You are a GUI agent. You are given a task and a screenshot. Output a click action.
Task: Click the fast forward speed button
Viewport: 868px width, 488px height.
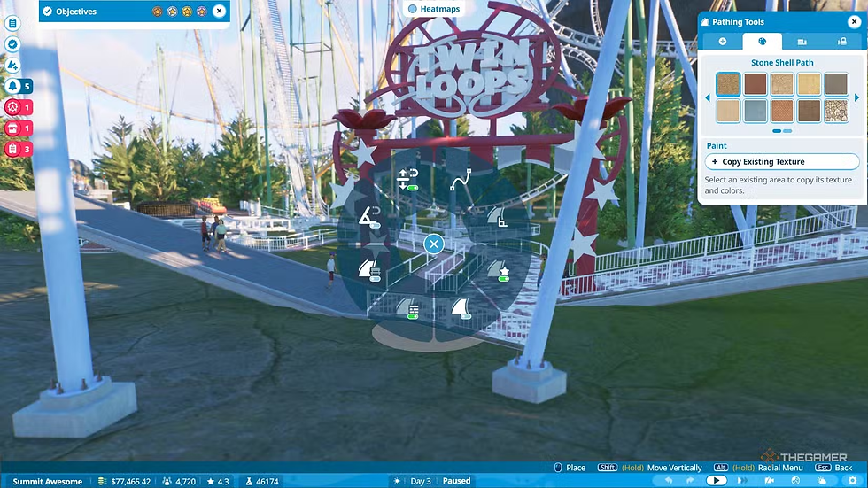(x=742, y=480)
